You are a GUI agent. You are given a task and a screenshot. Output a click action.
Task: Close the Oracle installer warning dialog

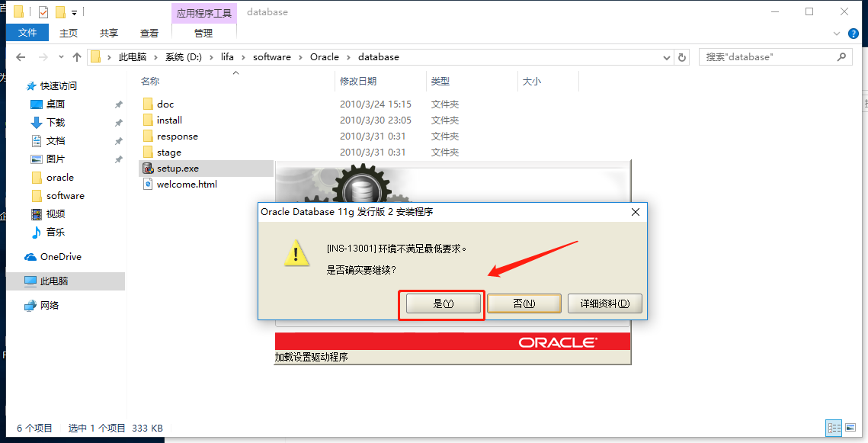636,212
